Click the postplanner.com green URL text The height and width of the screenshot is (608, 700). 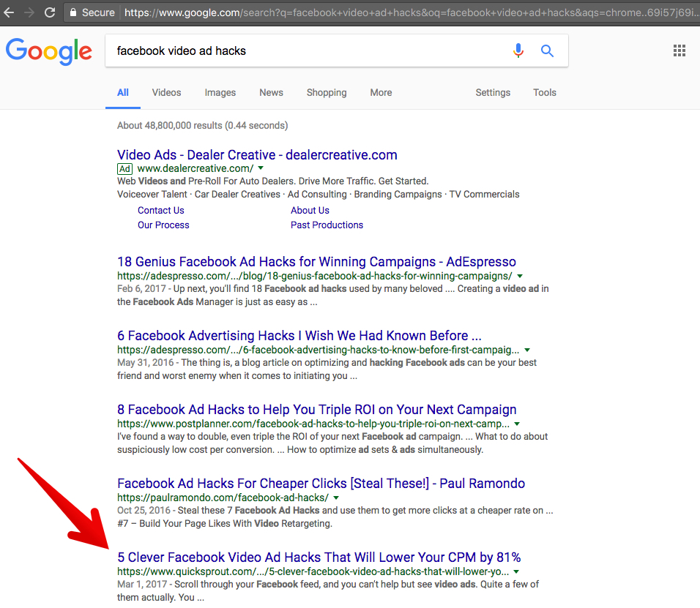pyautogui.click(x=313, y=424)
